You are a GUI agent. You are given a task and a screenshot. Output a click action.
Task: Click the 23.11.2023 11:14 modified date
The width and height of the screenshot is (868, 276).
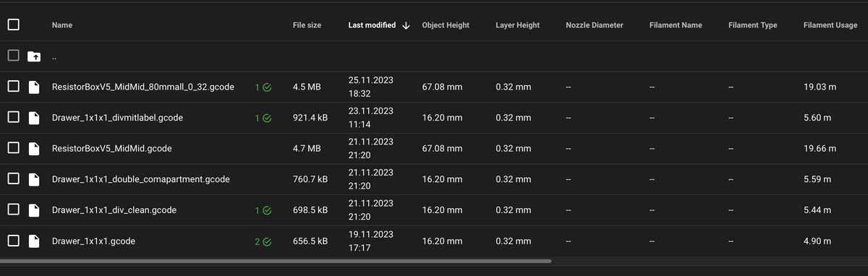371,117
